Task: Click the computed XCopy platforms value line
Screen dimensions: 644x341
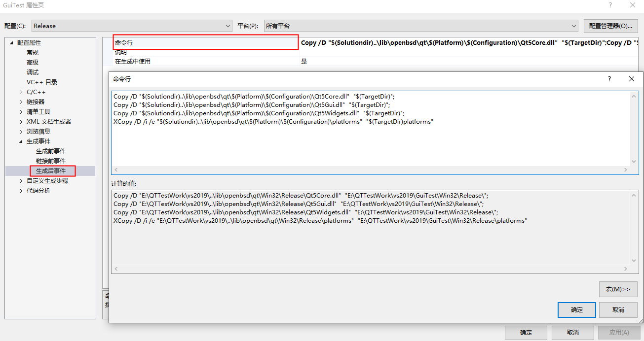Action: pos(320,221)
